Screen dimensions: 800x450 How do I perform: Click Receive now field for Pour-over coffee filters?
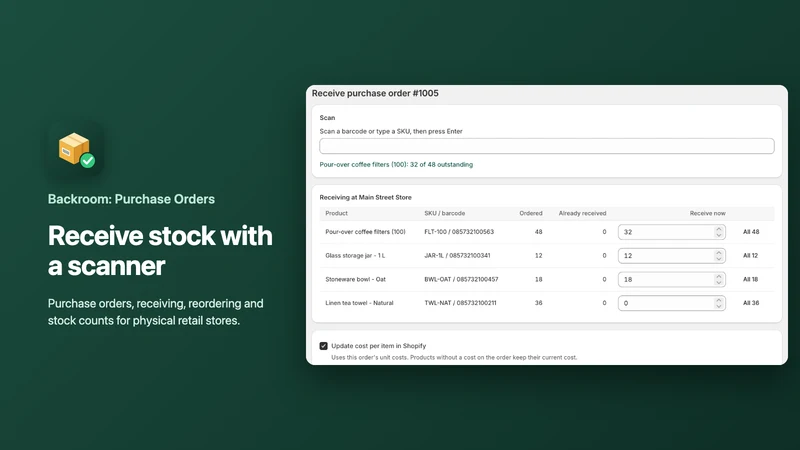671,232
